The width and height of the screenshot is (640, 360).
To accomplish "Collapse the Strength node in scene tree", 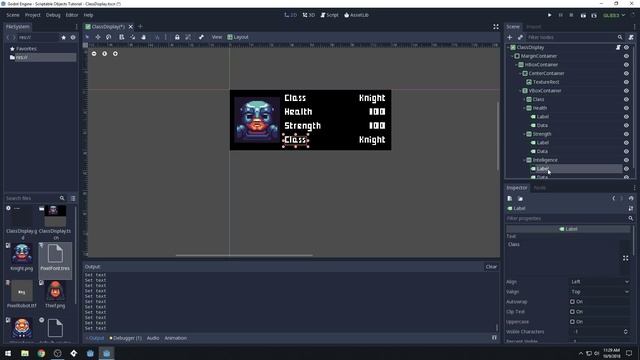I will tap(524, 134).
